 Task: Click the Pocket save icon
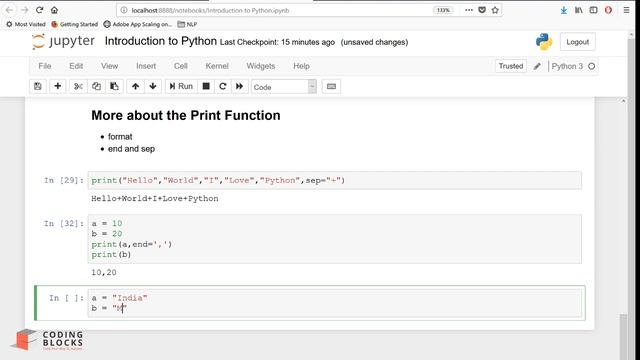point(482,10)
